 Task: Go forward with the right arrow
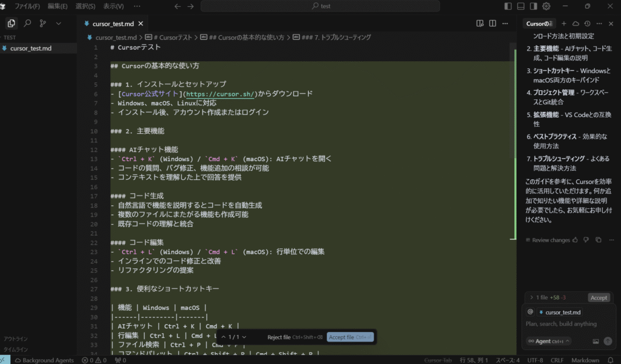click(190, 6)
